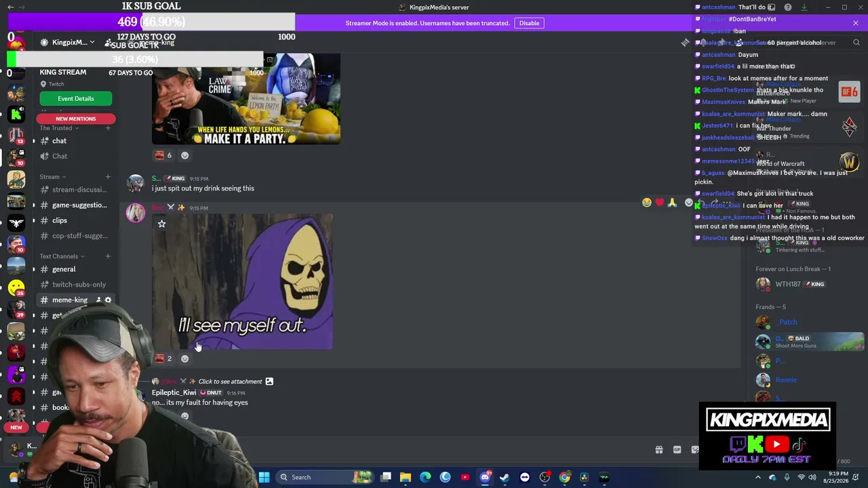
Task: Click the Discord taskbar icon
Action: [485, 477]
